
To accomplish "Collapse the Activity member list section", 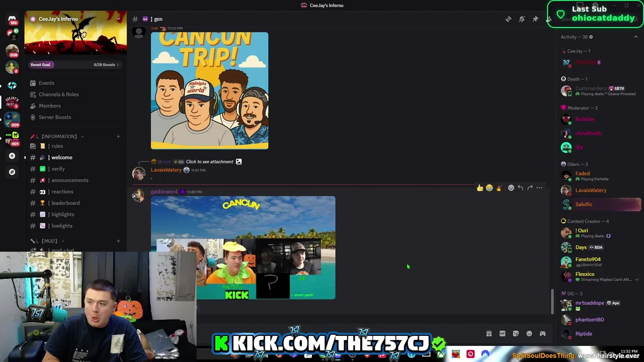I will tap(635, 37).
